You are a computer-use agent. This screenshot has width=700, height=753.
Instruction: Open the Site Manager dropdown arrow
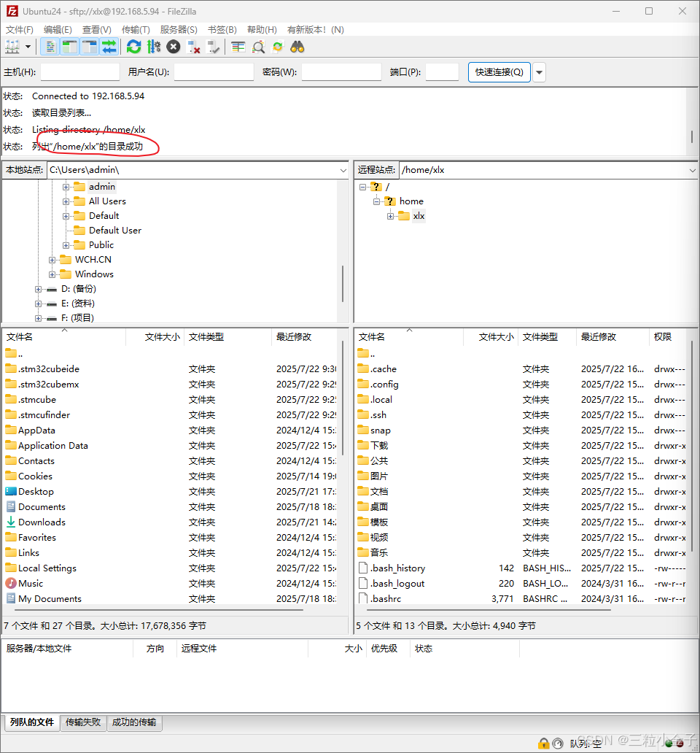(28, 47)
